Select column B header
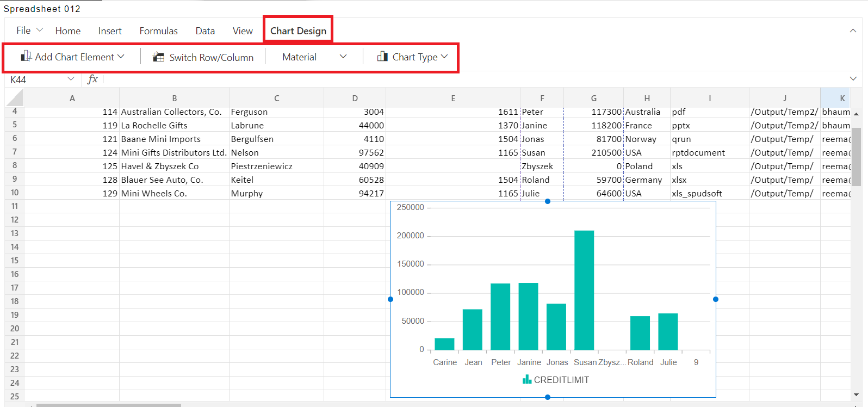 point(175,98)
